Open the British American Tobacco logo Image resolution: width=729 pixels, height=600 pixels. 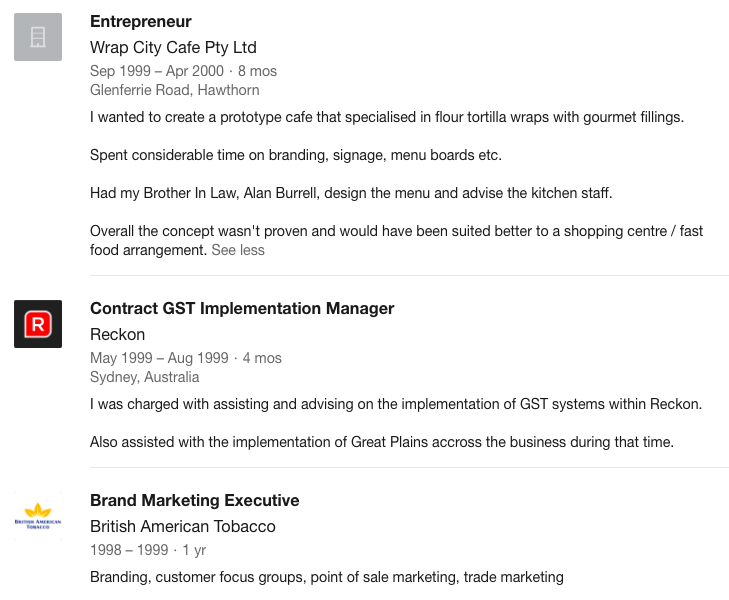38,516
